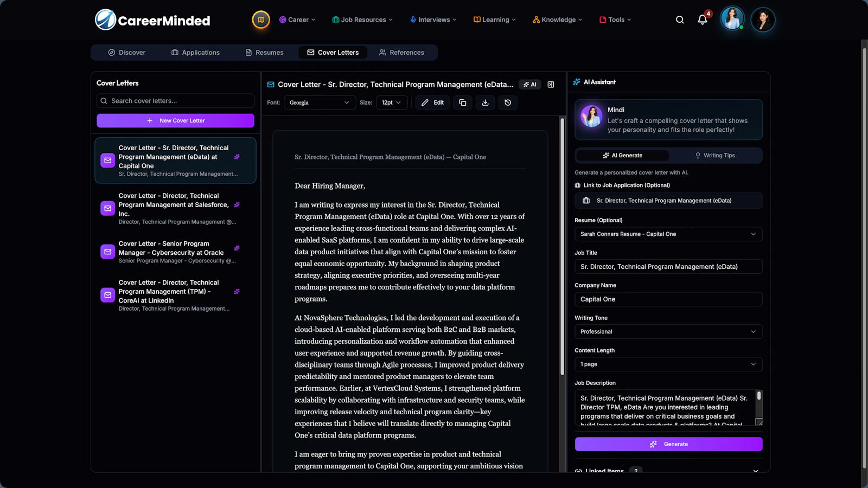Screen dimensions: 868x488
Task: Open the Knowledge menu
Action: click(x=557, y=20)
